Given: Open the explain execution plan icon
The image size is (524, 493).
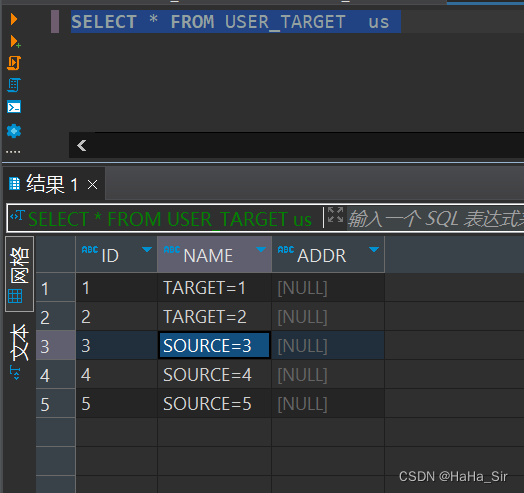Looking at the screenshot, I should pos(14,85).
